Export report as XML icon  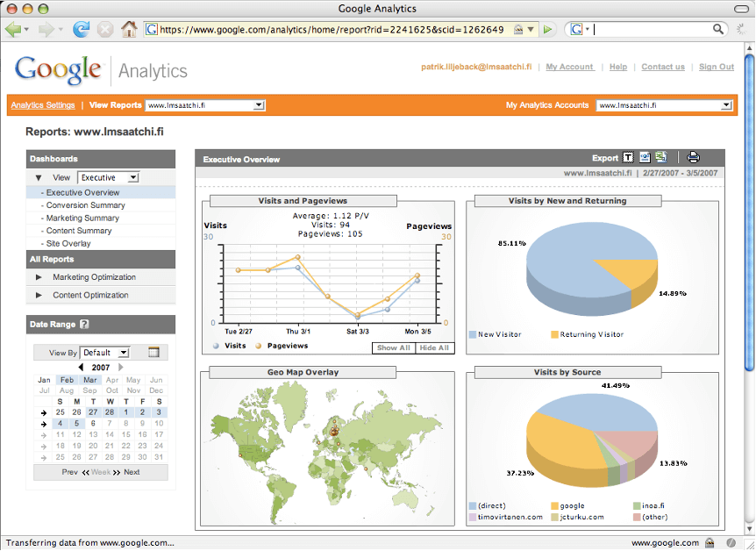(645, 157)
